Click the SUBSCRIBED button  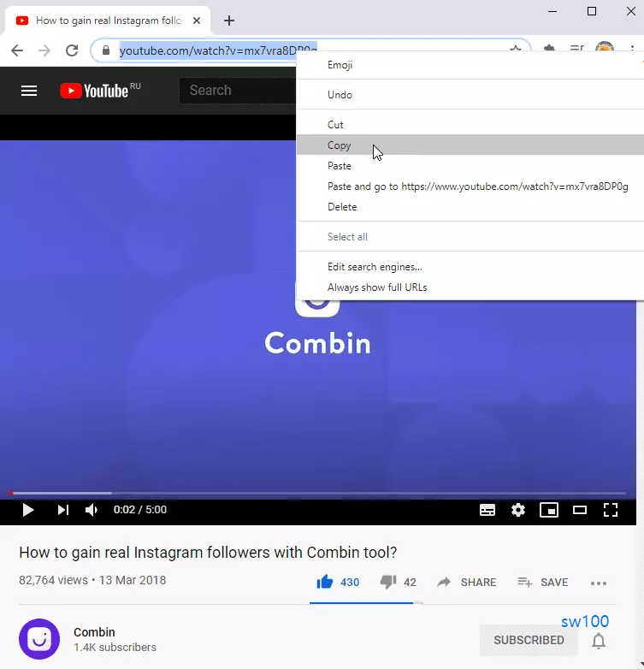click(x=529, y=640)
